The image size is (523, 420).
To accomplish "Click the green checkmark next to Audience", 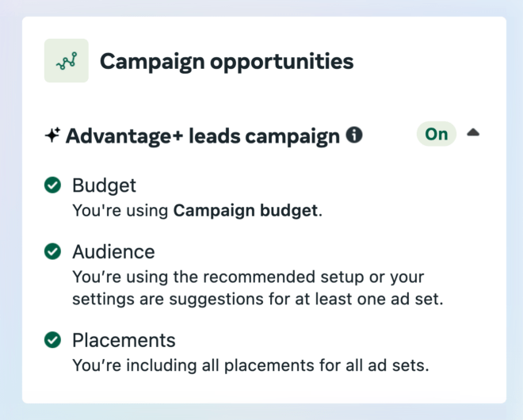I will (x=53, y=251).
